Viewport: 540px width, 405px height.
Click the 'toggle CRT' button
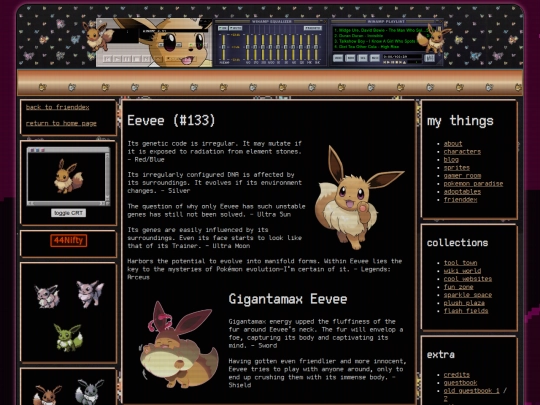click(69, 213)
